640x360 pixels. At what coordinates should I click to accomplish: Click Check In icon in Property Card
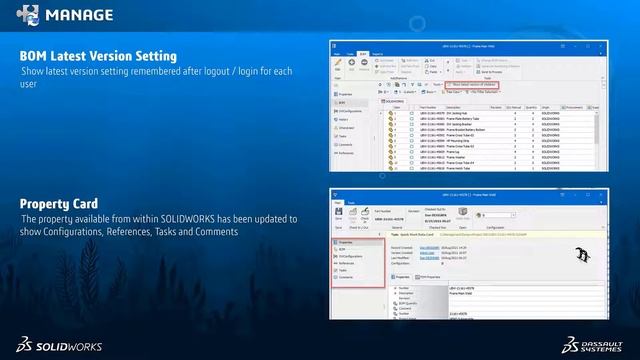(x=365, y=211)
